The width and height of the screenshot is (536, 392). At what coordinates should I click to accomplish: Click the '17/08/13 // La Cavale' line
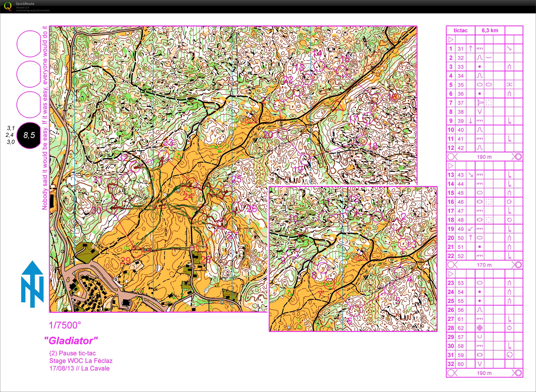(x=79, y=369)
